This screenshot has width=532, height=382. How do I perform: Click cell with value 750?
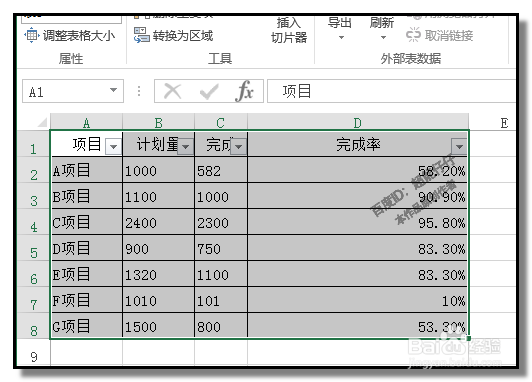pyautogui.click(x=221, y=248)
